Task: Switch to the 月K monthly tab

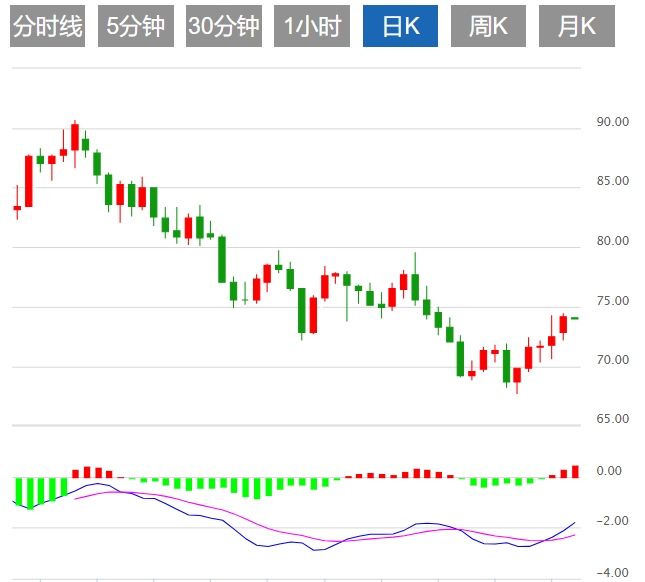Action: pos(577,26)
